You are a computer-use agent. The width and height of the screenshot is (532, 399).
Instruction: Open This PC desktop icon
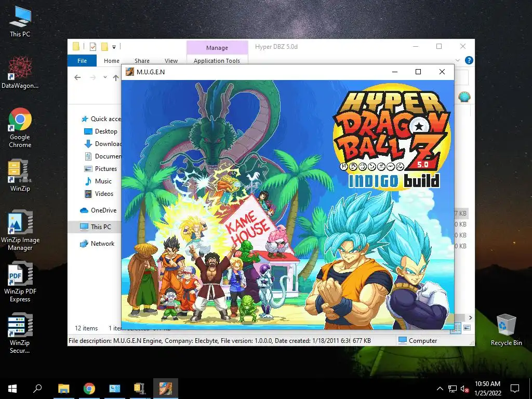coord(20,21)
